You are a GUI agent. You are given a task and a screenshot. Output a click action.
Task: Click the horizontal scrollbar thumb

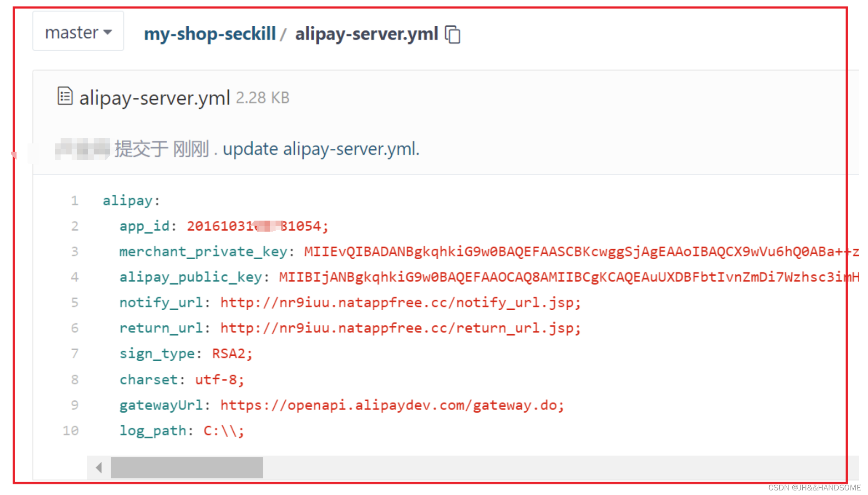pyautogui.click(x=187, y=467)
